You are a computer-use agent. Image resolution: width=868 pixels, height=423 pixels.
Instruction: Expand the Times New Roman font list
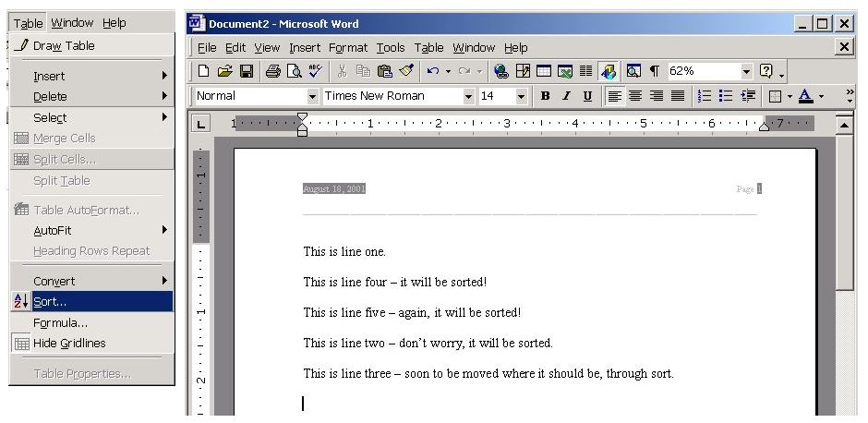coord(469,96)
